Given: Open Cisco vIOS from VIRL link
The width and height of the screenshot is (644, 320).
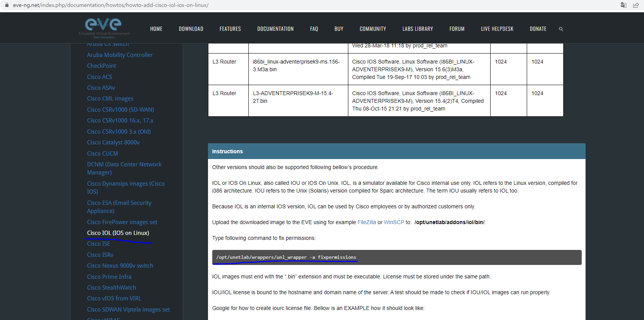Looking at the screenshot, I should [114, 298].
